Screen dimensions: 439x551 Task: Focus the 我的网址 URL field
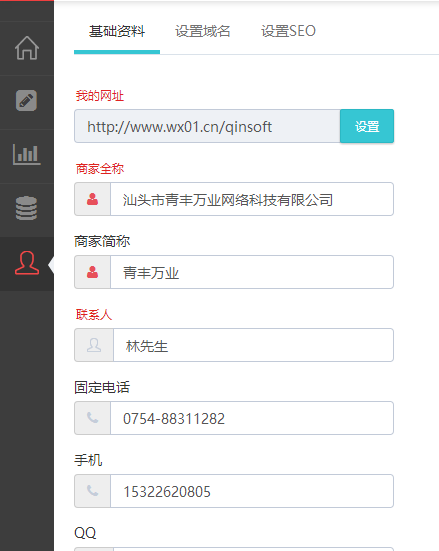pos(207,126)
